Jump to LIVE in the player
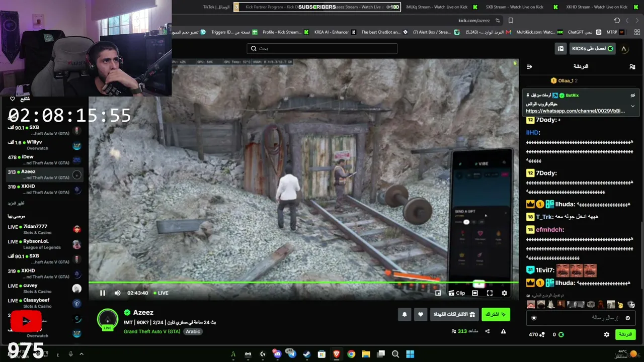Screen dimensions: 644x362 pos(161,293)
